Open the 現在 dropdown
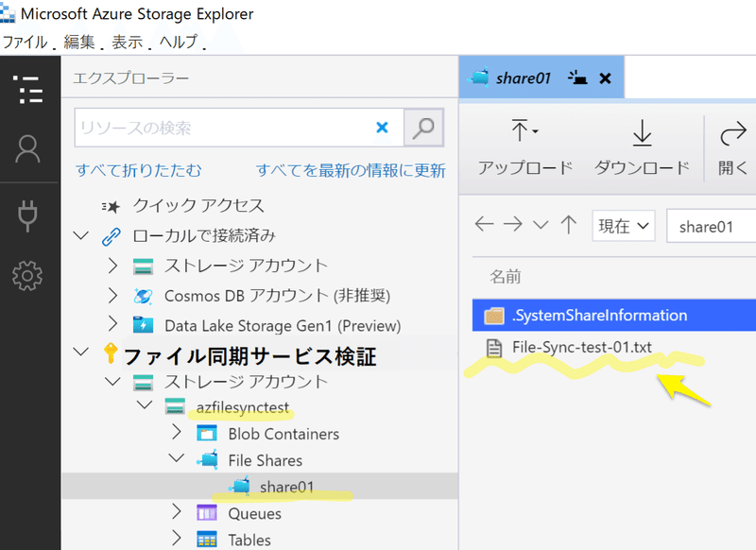The image size is (756, 550). pyautogui.click(x=624, y=226)
